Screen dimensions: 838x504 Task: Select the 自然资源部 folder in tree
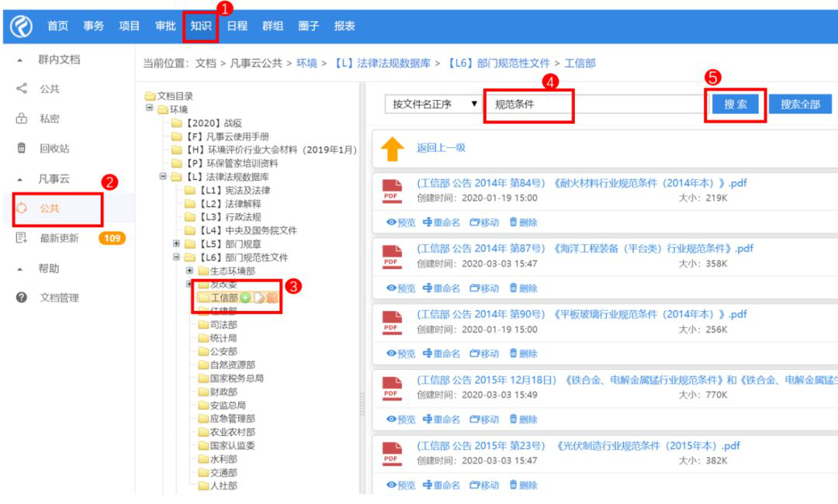pyautogui.click(x=231, y=365)
